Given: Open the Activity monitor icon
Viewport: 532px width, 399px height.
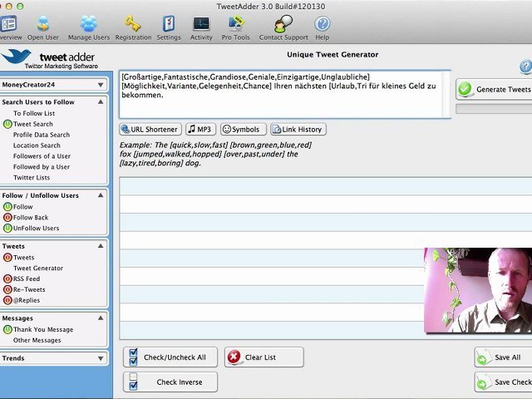Looking at the screenshot, I should point(201,24).
